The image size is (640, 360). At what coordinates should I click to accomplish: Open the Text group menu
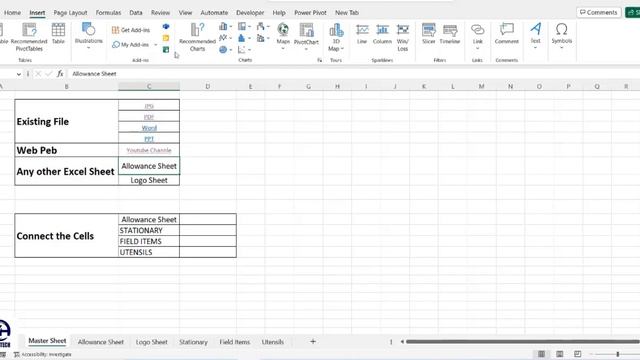point(536,36)
